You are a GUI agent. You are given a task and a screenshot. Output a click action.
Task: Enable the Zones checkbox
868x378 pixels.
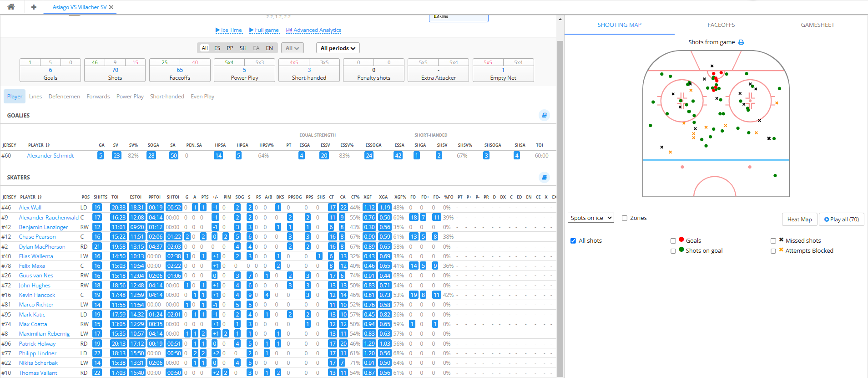click(x=625, y=218)
